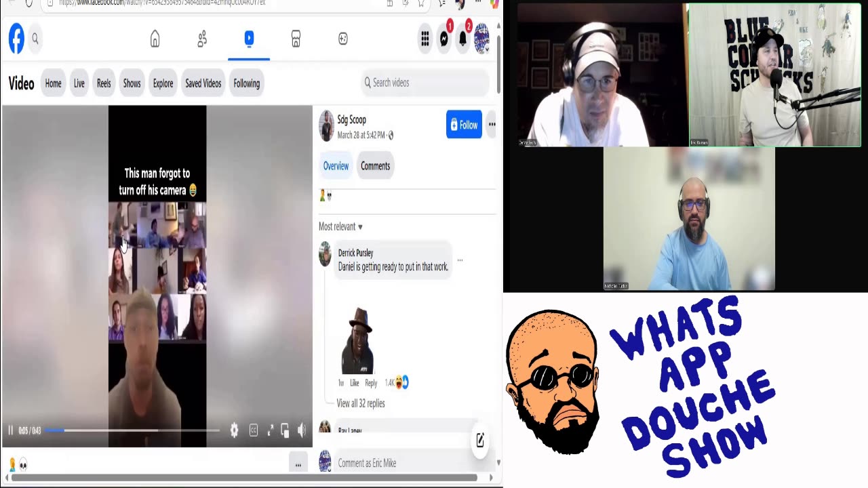Select the top-left participant with headphones feed

coord(601,75)
